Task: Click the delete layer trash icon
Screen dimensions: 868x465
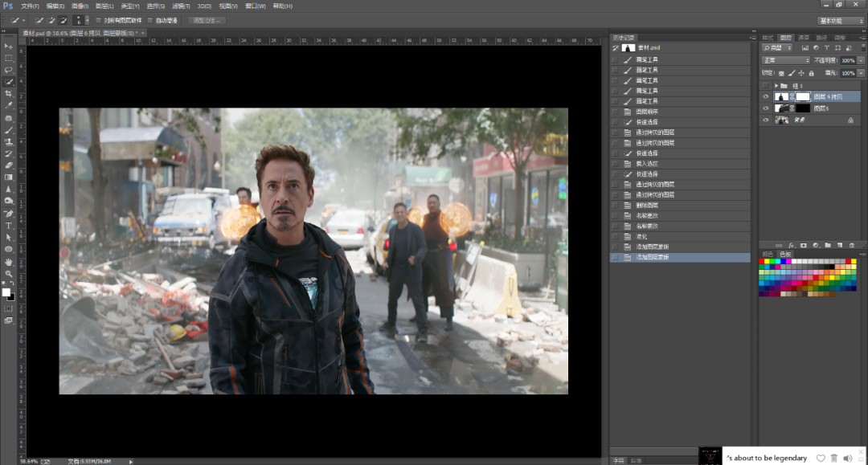Action: (x=852, y=245)
